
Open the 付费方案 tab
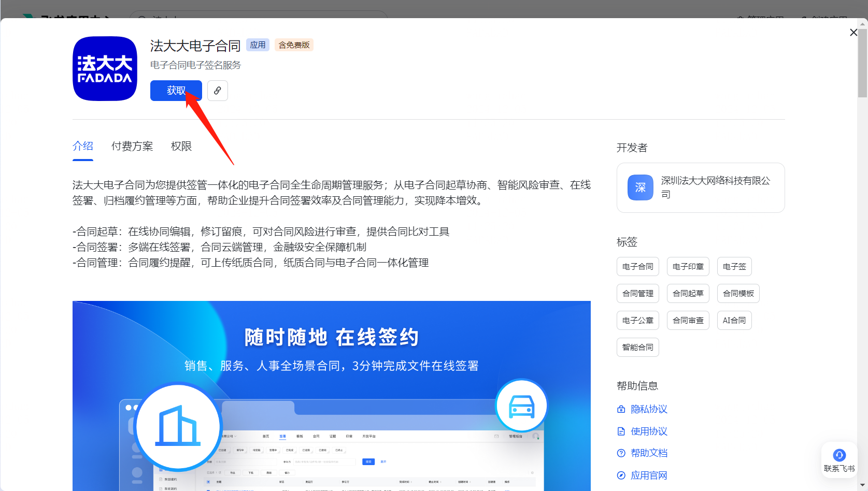point(132,146)
